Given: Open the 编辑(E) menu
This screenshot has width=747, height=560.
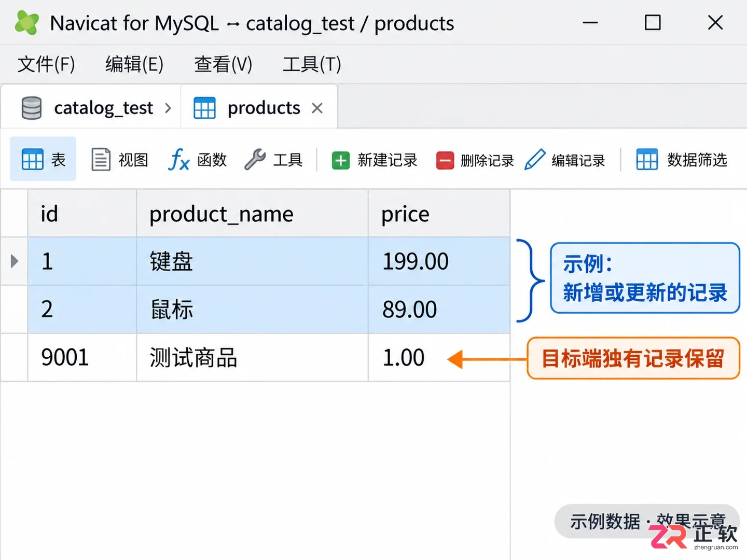Looking at the screenshot, I should tap(134, 64).
